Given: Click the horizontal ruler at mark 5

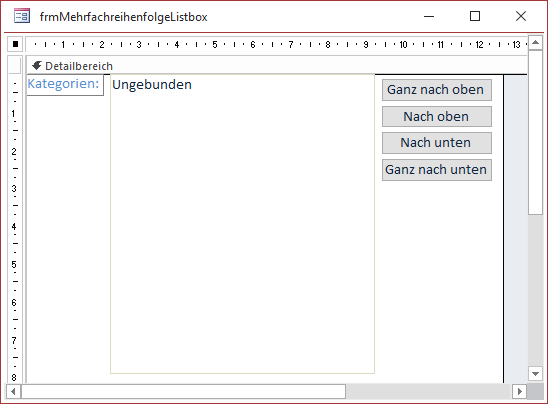Looking at the screenshot, I should tap(215, 44).
